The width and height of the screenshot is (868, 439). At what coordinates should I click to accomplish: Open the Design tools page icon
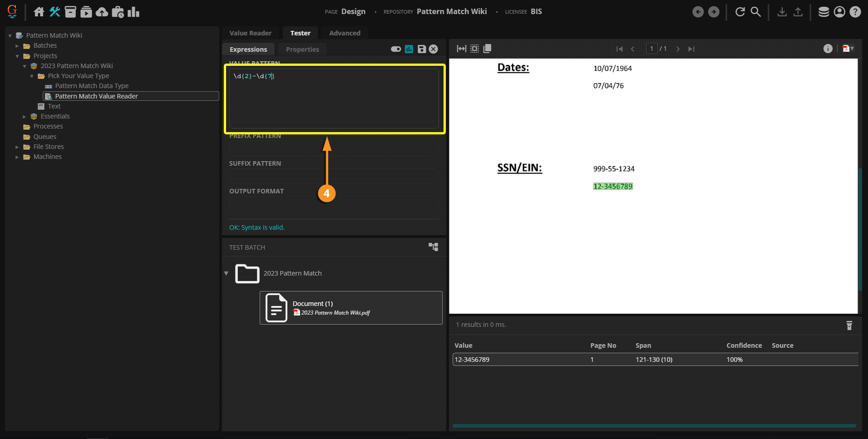point(55,12)
